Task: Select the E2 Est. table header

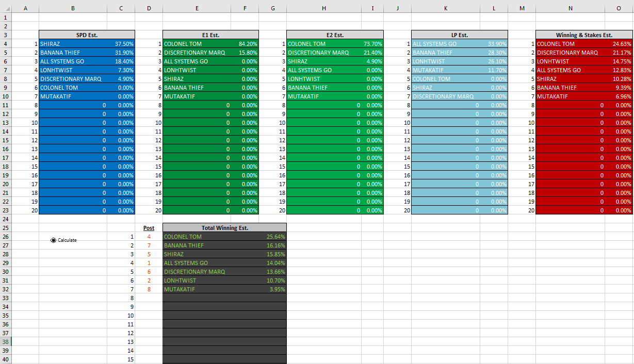Action: coord(335,35)
